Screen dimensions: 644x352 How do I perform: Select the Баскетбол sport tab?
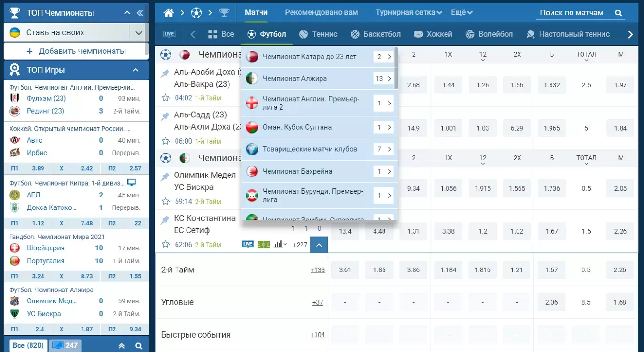click(375, 34)
